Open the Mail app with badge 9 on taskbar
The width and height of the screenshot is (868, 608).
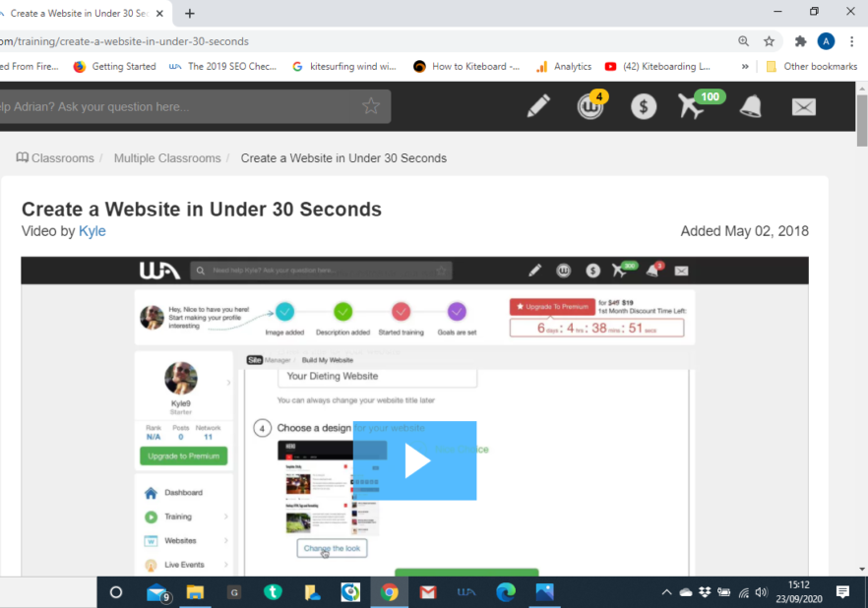158,592
